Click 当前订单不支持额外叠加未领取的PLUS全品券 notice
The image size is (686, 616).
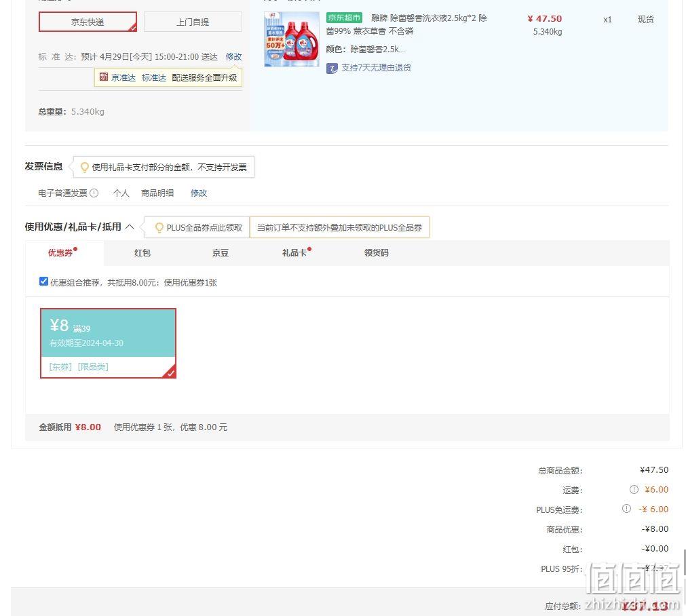(x=339, y=227)
